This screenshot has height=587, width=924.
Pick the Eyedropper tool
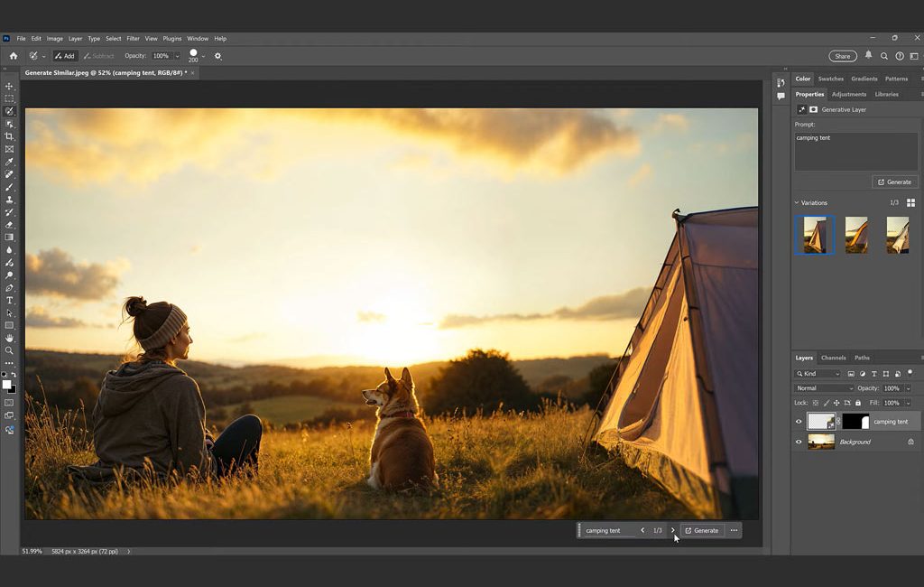coord(9,162)
